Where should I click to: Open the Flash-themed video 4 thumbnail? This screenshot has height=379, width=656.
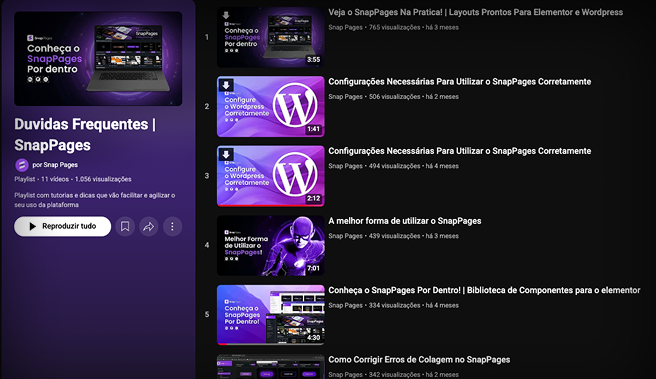click(271, 246)
